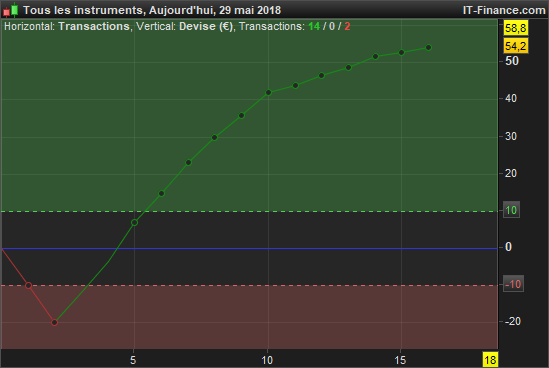Click the red losing trades count 2

click(347, 26)
